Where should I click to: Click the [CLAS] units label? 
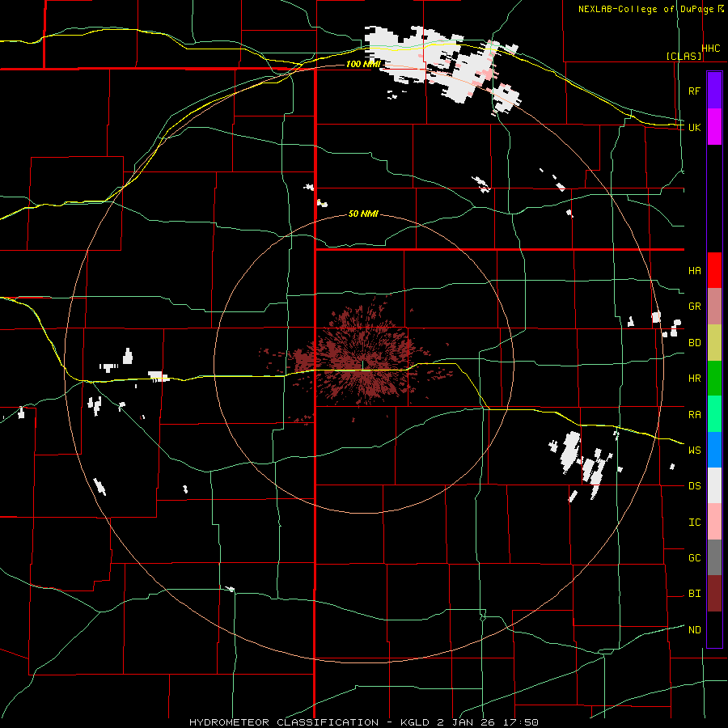[684, 56]
